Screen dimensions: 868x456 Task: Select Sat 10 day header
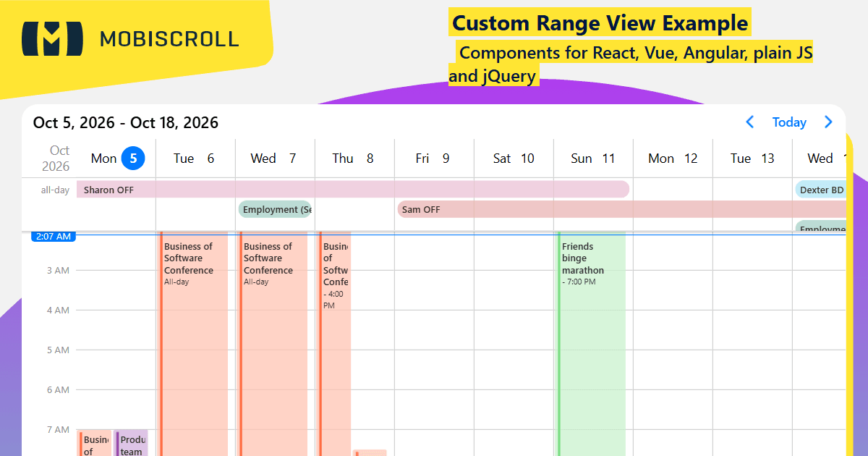pos(514,159)
